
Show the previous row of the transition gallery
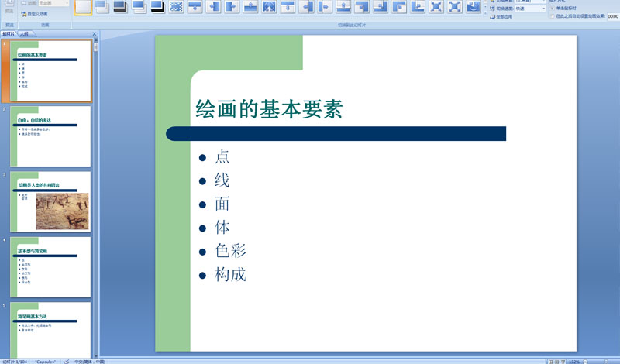tap(486, 2)
